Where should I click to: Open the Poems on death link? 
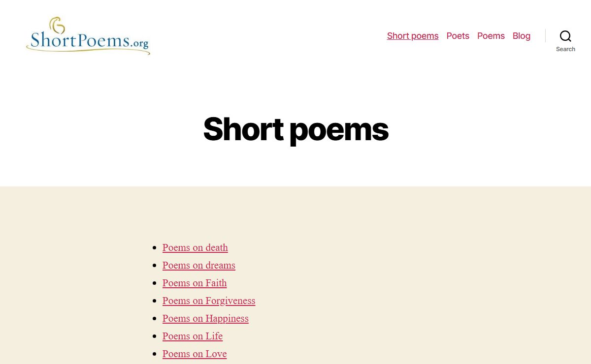tap(195, 247)
